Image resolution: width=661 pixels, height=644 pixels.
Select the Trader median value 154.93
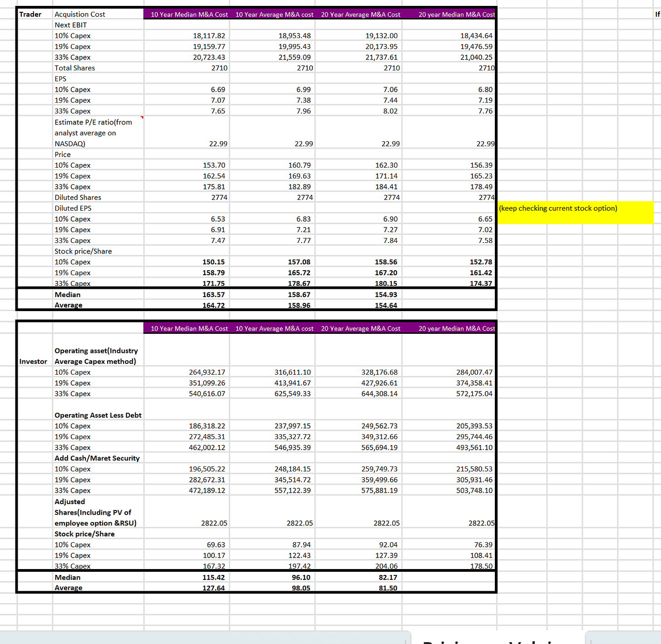[386, 295]
